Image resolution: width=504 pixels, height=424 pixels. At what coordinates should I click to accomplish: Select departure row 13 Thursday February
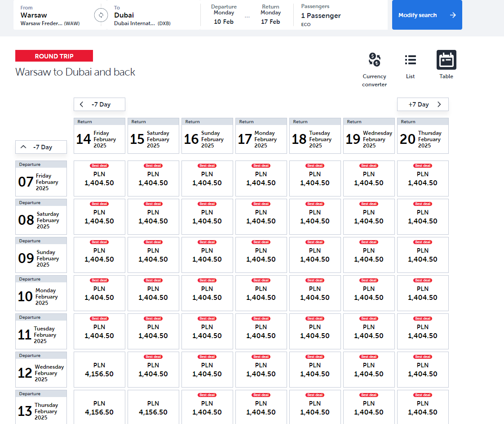tap(41, 407)
